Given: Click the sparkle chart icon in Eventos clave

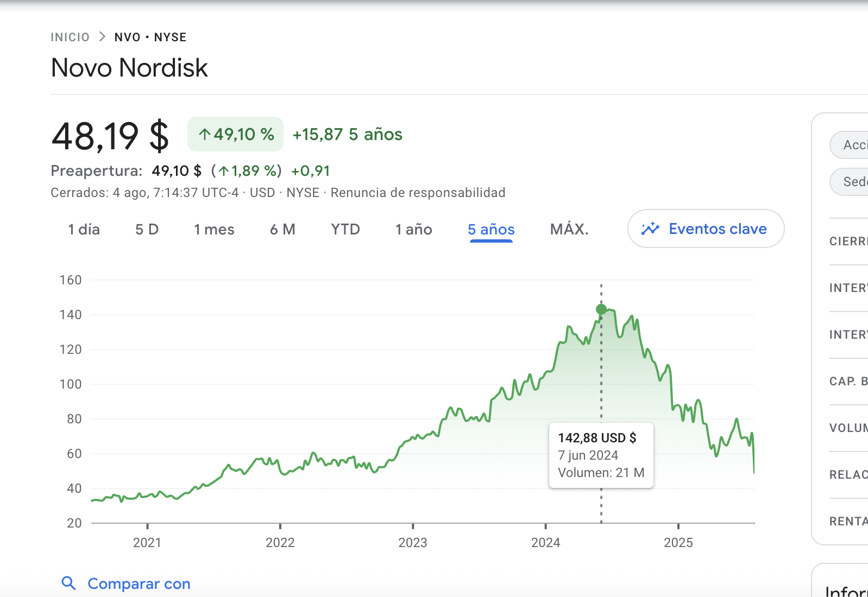Looking at the screenshot, I should click(x=650, y=229).
